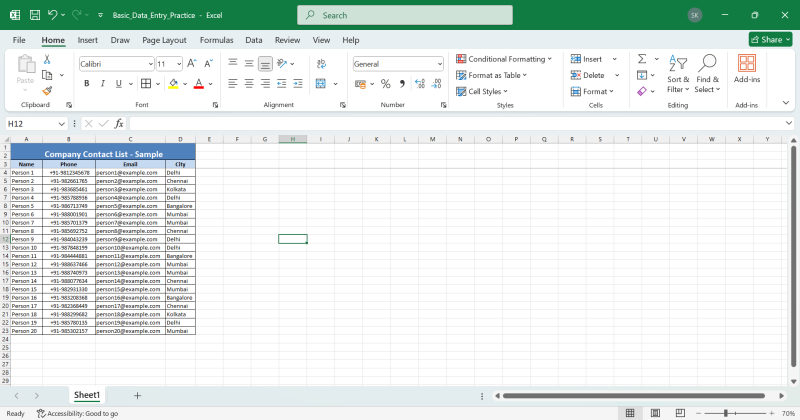Viewport: 800px width, 420px height.
Task: Click the Paste clipboard icon
Action: (26, 65)
